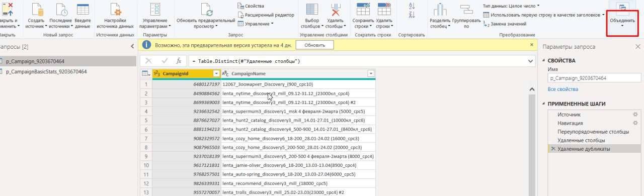The image size is (644, 196).
Task: Click the Close & Apply ribbon icon
Action: pos(7,10)
